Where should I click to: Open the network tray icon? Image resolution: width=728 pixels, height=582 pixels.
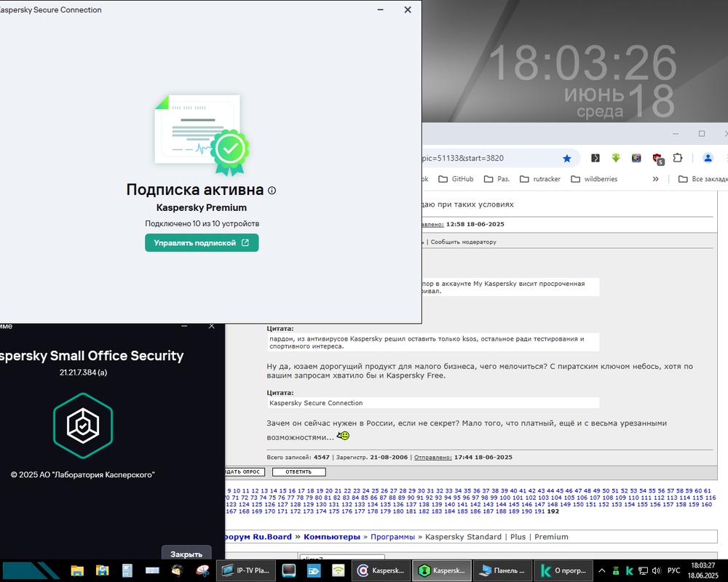click(x=643, y=571)
